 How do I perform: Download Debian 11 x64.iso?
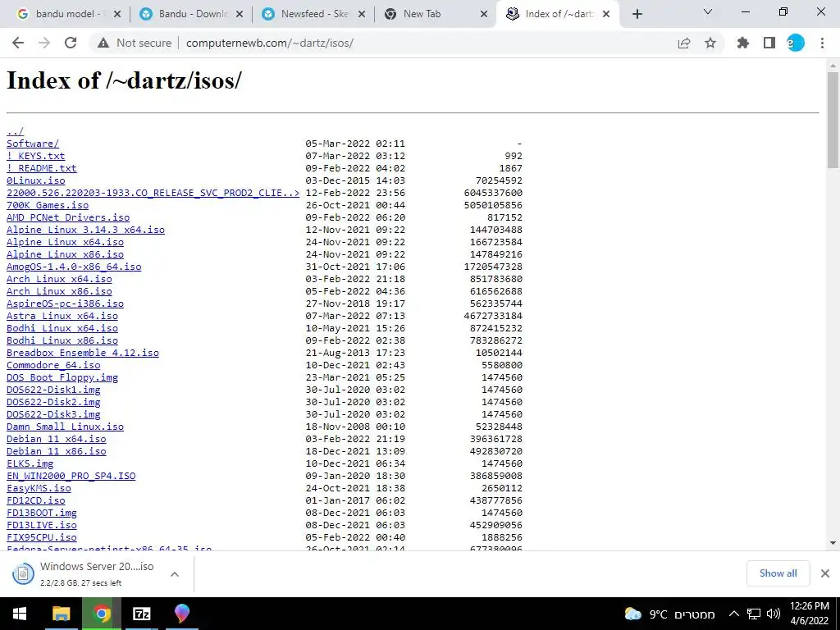(57, 440)
